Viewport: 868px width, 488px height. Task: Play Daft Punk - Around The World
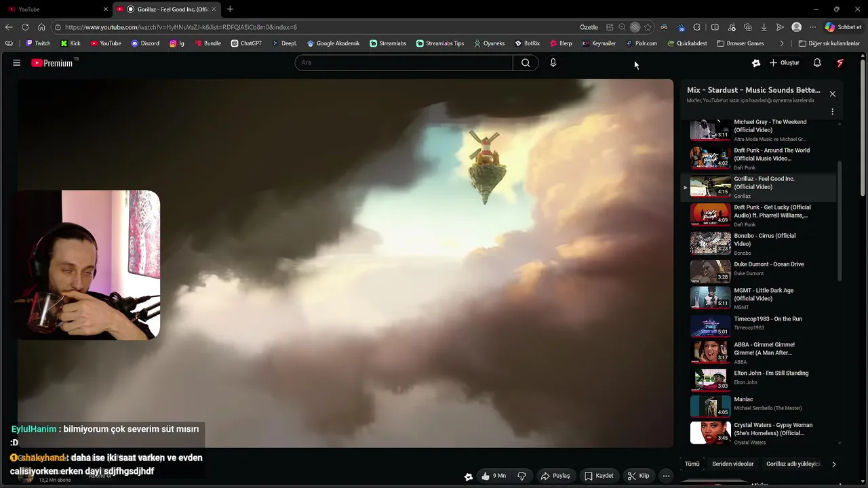point(758,158)
